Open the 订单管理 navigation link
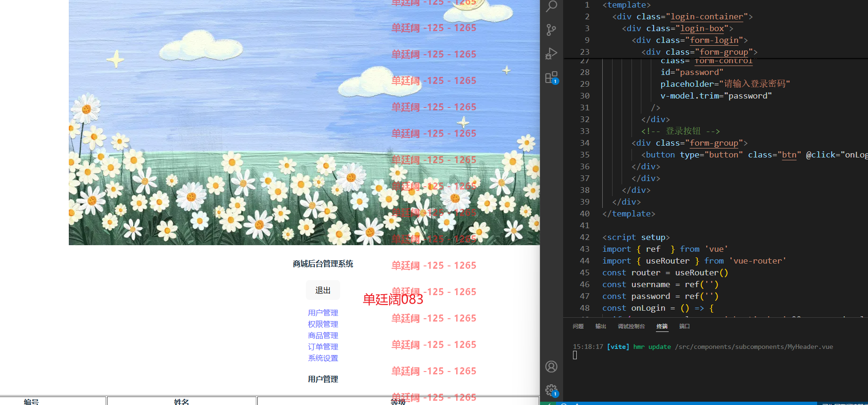Screen dimensions: 868x405 pyautogui.click(x=323, y=347)
